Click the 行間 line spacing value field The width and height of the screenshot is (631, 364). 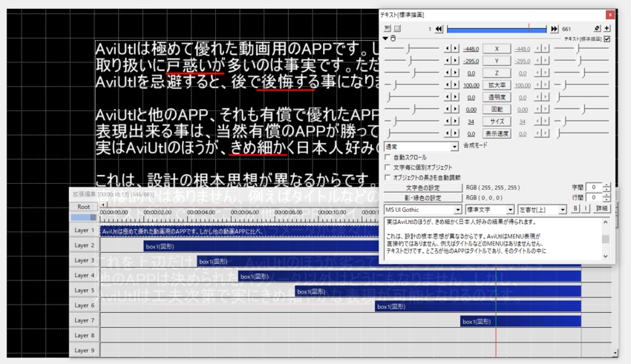pos(595,197)
